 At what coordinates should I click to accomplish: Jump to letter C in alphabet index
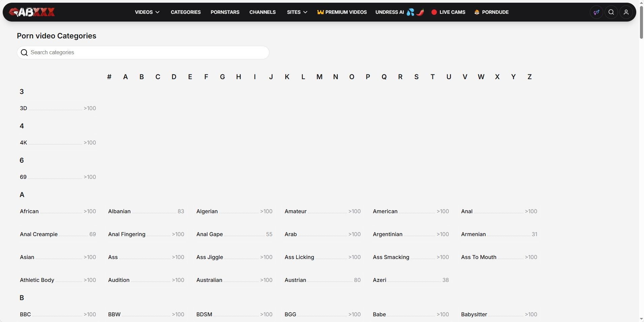point(158,77)
